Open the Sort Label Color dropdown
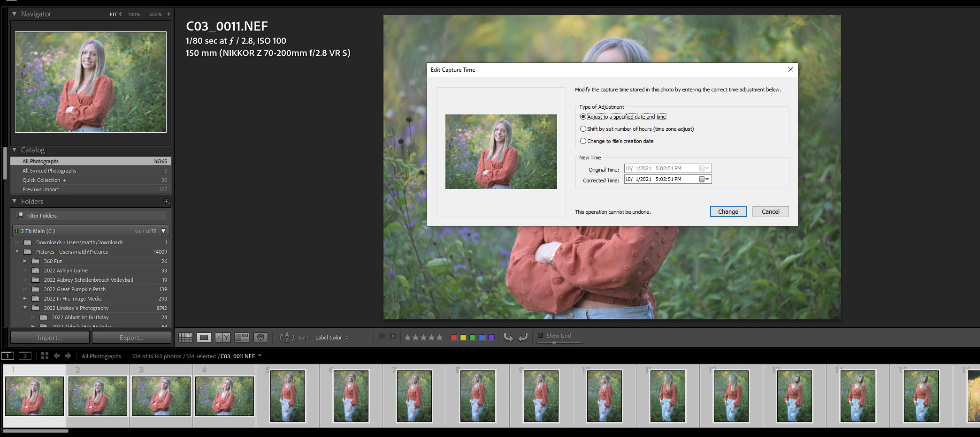 pos(332,338)
